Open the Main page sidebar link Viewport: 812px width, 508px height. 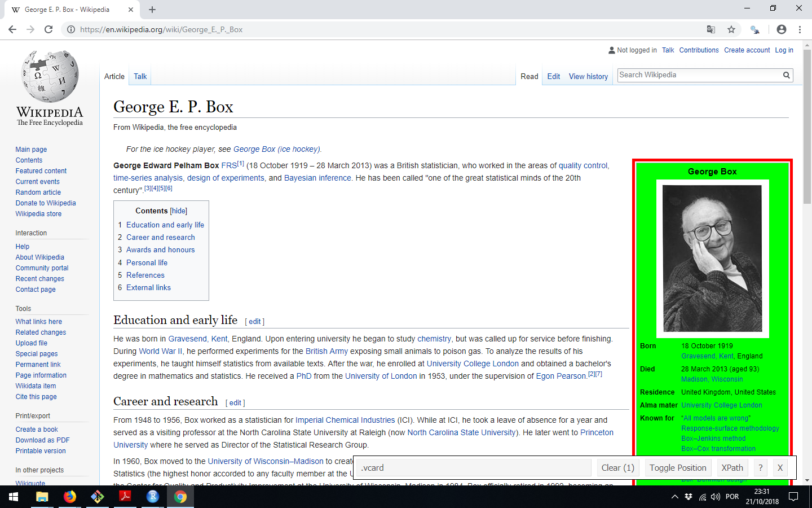pos(31,150)
